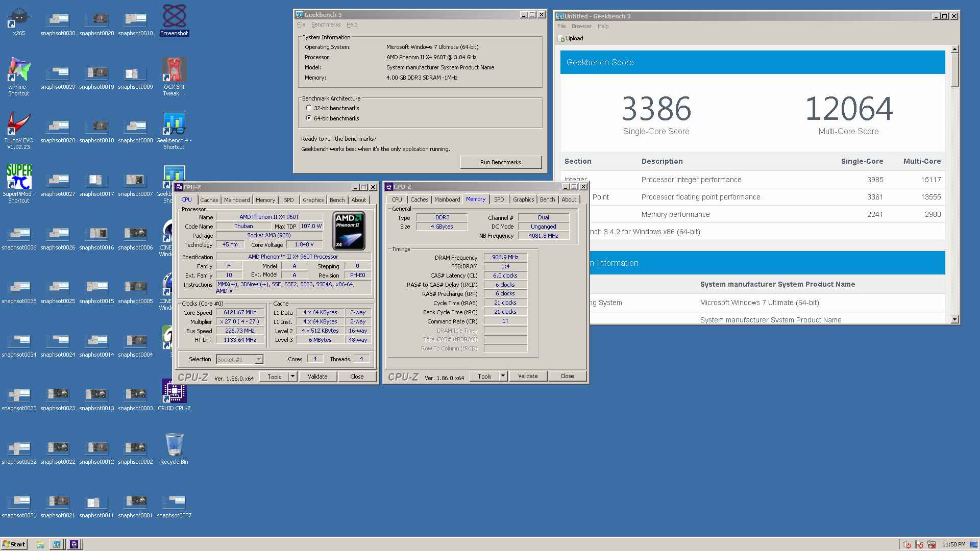The height and width of the screenshot is (551, 980).
Task: Open Bench tab in left CPU-Z window
Action: (337, 200)
